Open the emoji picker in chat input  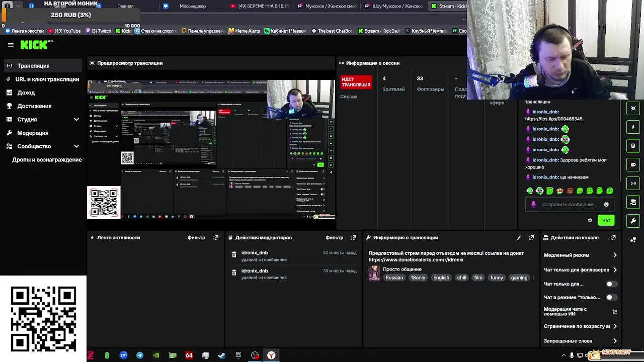point(606,205)
